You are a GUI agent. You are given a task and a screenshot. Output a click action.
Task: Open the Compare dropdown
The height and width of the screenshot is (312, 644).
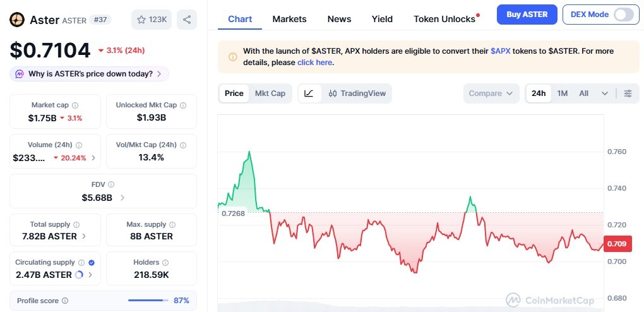pos(491,93)
